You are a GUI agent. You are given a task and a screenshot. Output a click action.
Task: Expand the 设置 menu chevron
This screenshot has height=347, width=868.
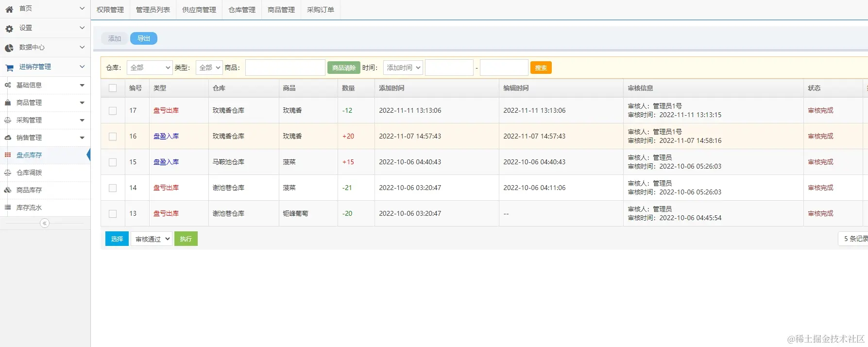pyautogui.click(x=82, y=28)
